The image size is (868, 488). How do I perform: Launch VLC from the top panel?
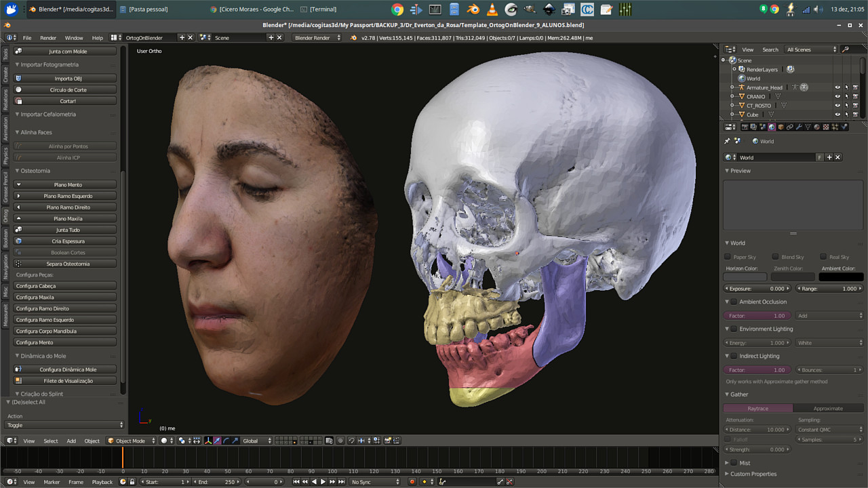click(492, 9)
